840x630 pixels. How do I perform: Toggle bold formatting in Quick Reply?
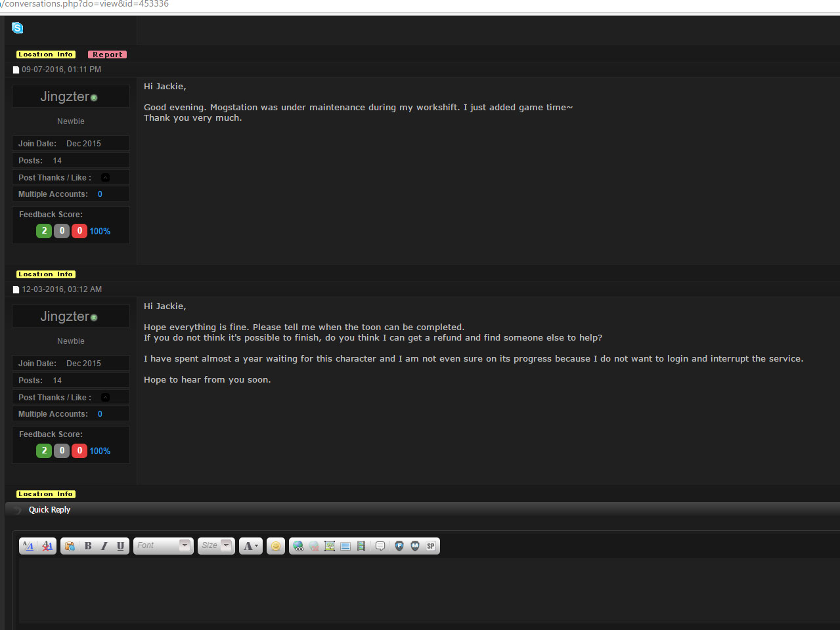point(88,546)
